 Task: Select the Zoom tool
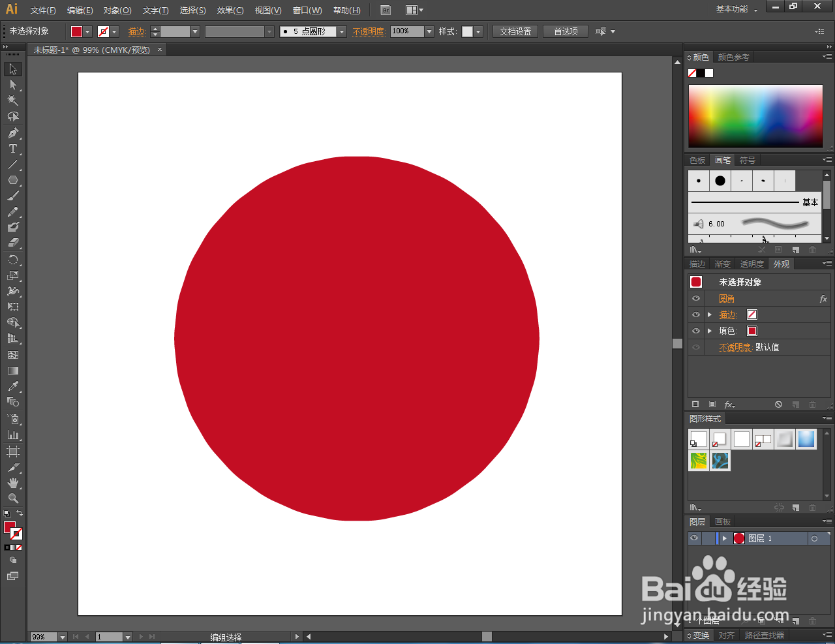tap(13, 498)
